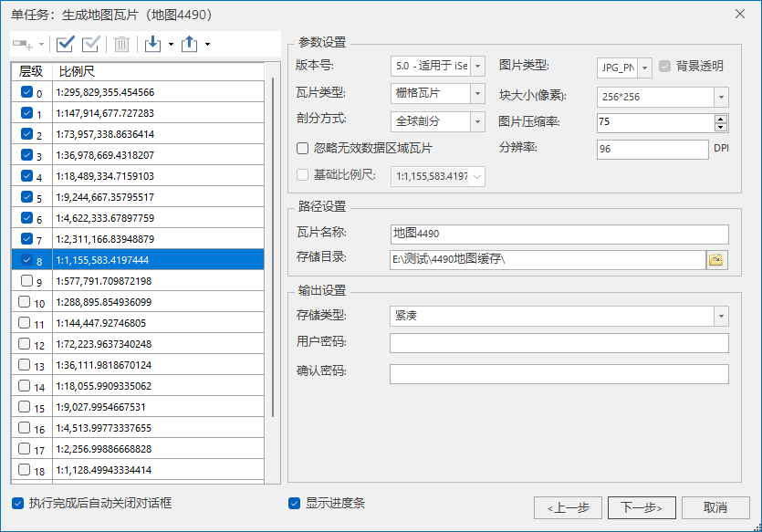Viewport: 762px width, 532px height.
Task: Click the invert selection checkmark icon
Action: pyautogui.click(x=91, y=44)
